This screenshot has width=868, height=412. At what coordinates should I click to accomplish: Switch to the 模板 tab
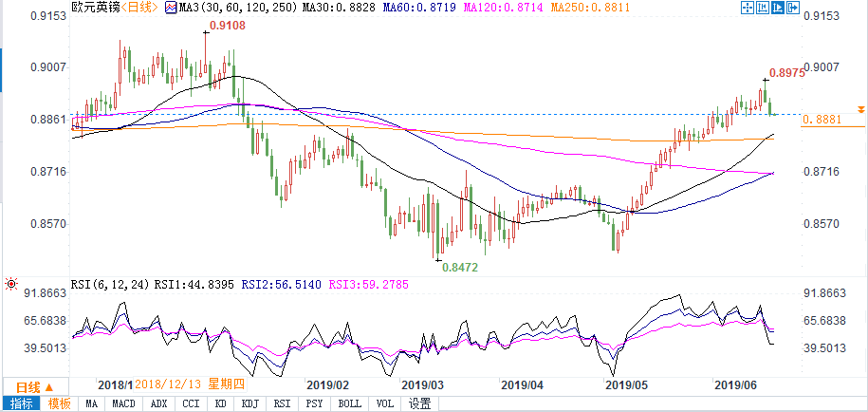tap(60, 403)
